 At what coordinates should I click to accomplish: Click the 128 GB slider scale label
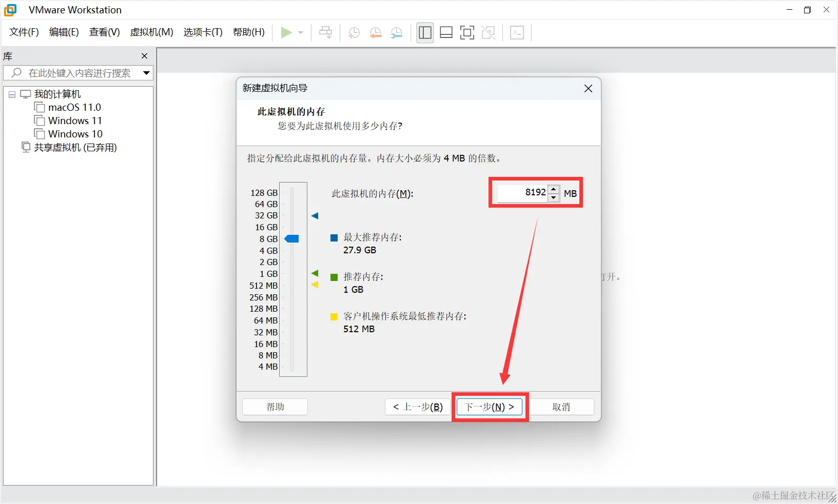tap(264, 193)
